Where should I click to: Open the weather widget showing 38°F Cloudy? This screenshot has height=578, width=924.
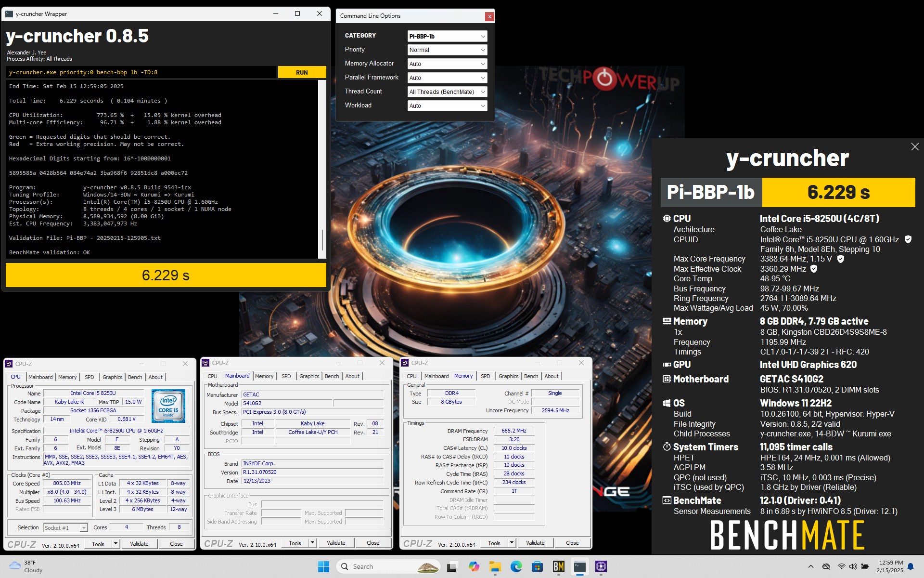27,566
